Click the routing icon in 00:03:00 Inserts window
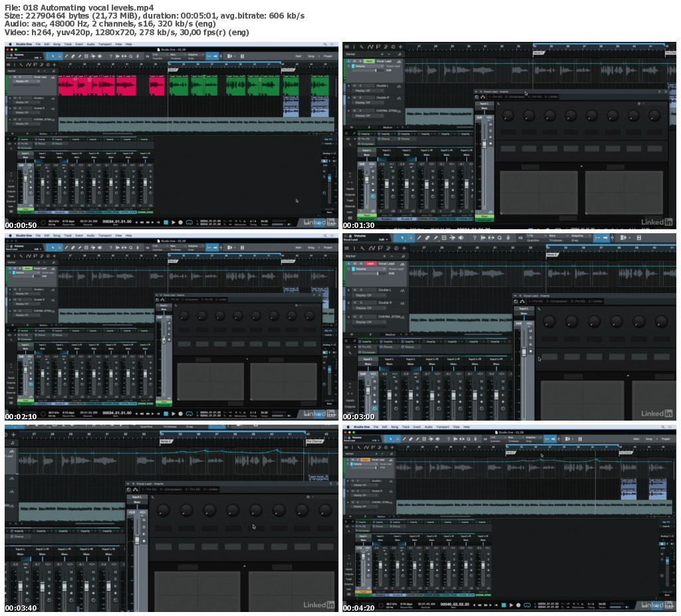Screen dimensions: 681x616 tap(523, 301)
